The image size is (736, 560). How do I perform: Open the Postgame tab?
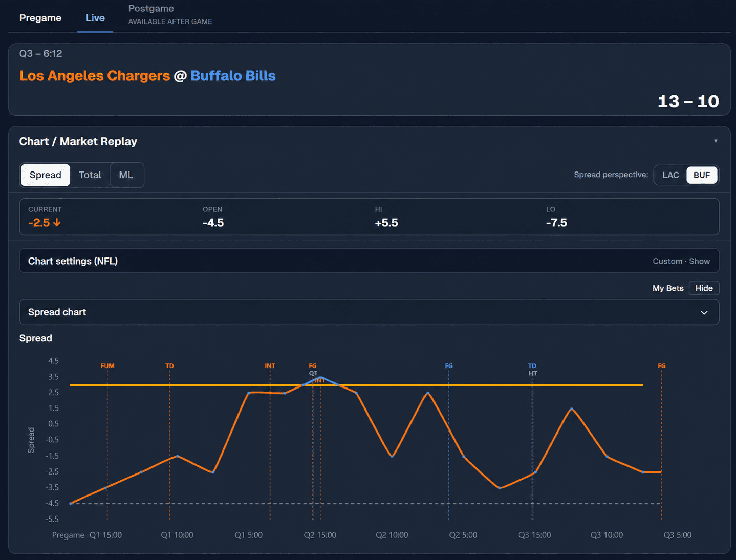tap(170, 14)
